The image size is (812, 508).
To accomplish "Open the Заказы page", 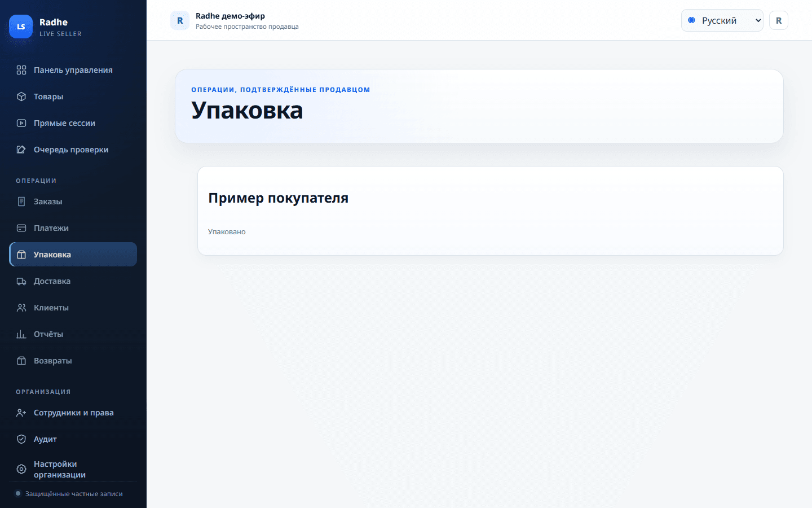I will (73, 202).
